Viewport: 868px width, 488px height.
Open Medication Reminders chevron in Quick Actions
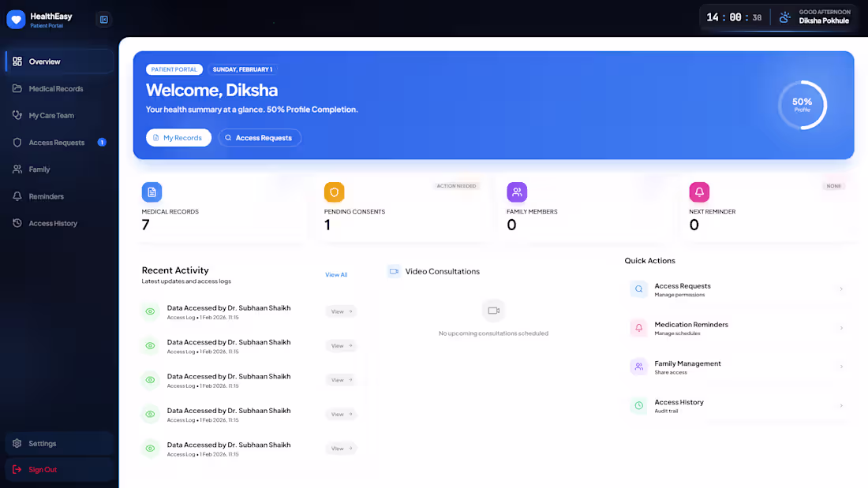pos(841,328)
